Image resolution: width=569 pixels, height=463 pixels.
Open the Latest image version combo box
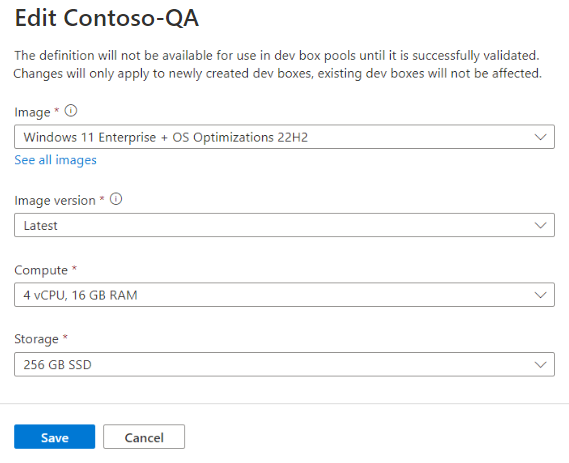click(284, 225)
